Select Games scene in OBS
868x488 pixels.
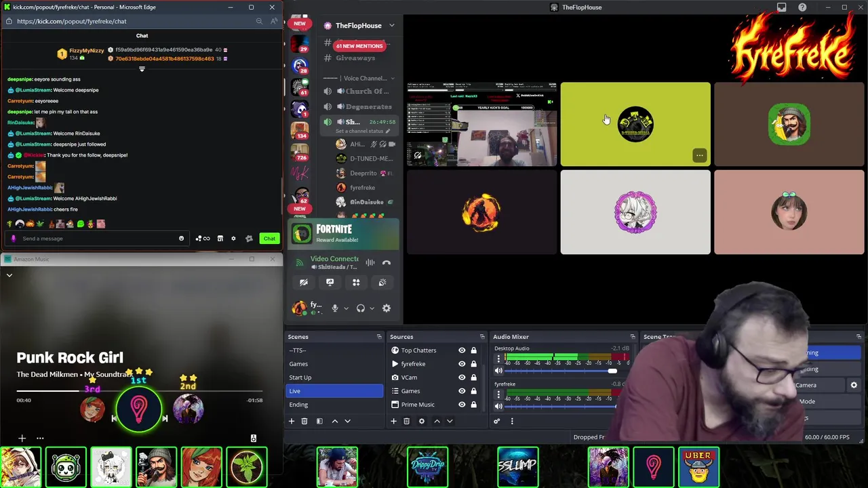335,364
